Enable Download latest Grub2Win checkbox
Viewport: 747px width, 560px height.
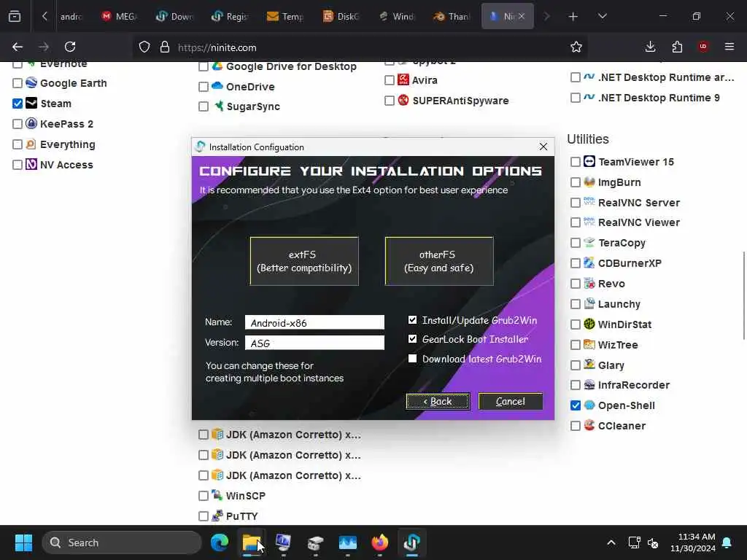click(x=413, y=359)
